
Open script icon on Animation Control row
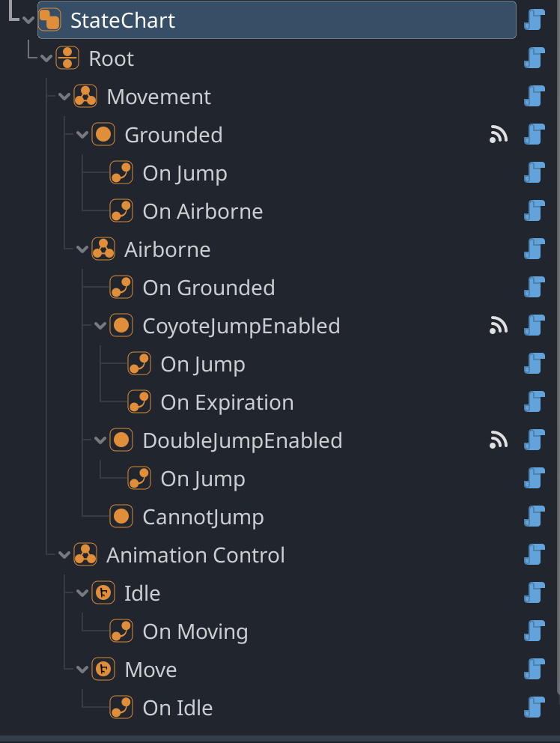click(x=535, y=554)
